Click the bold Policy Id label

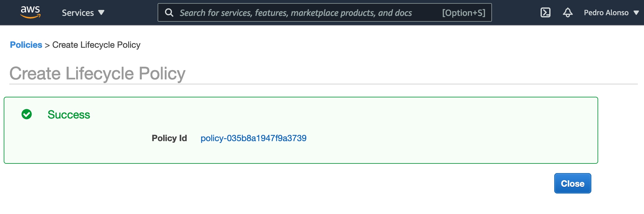169,138
